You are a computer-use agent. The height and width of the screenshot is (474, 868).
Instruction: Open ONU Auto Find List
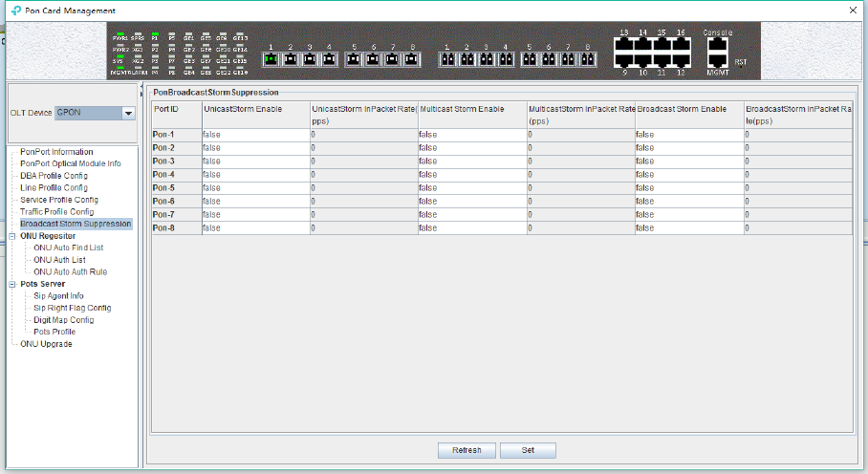[68, 248]
